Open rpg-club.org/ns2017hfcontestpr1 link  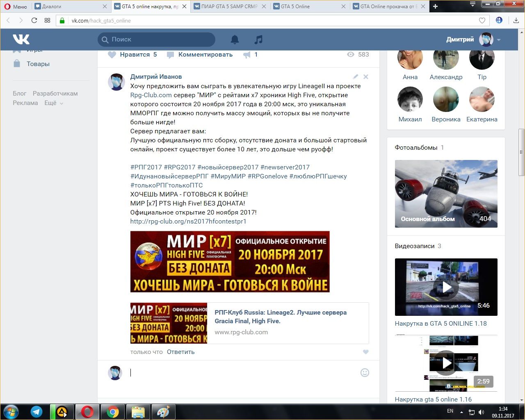[x=188, y=221]
